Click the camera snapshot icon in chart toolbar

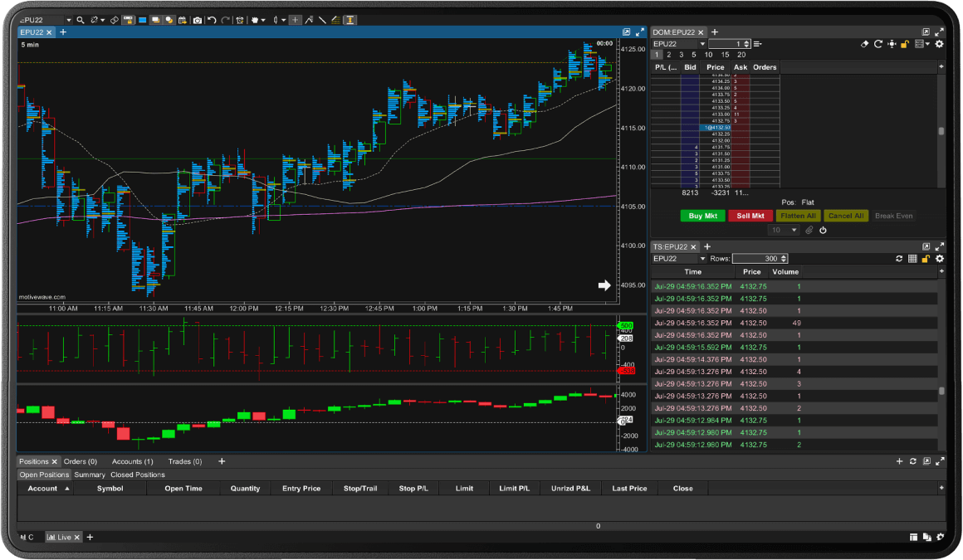click(197, 20)
